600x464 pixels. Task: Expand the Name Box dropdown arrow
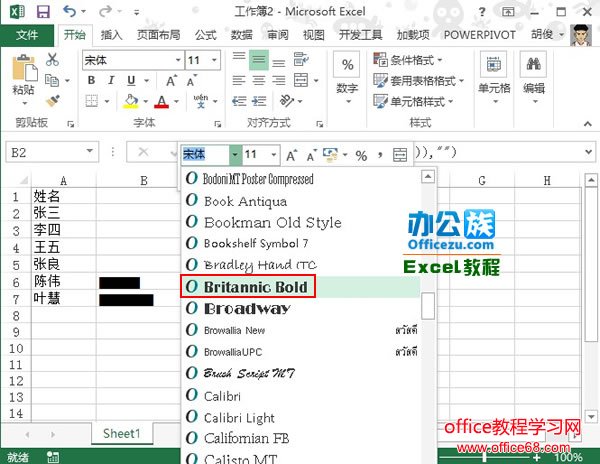tap(90, 151)
